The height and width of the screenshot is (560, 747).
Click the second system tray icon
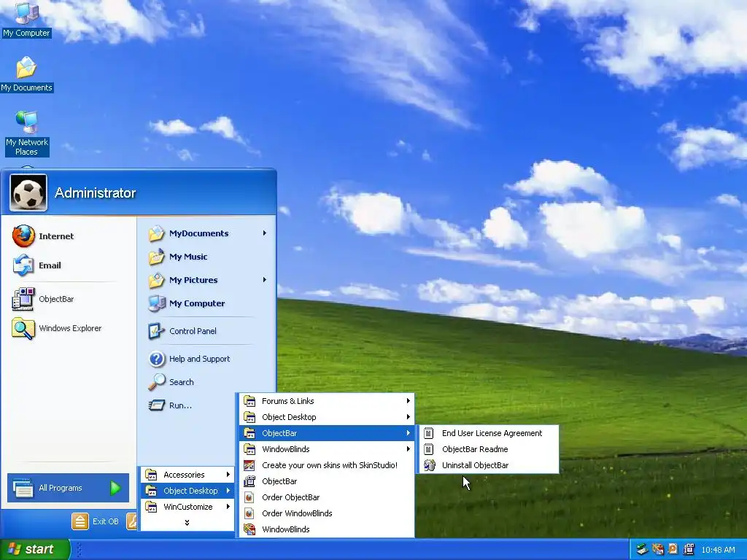[x=658, y=549]
